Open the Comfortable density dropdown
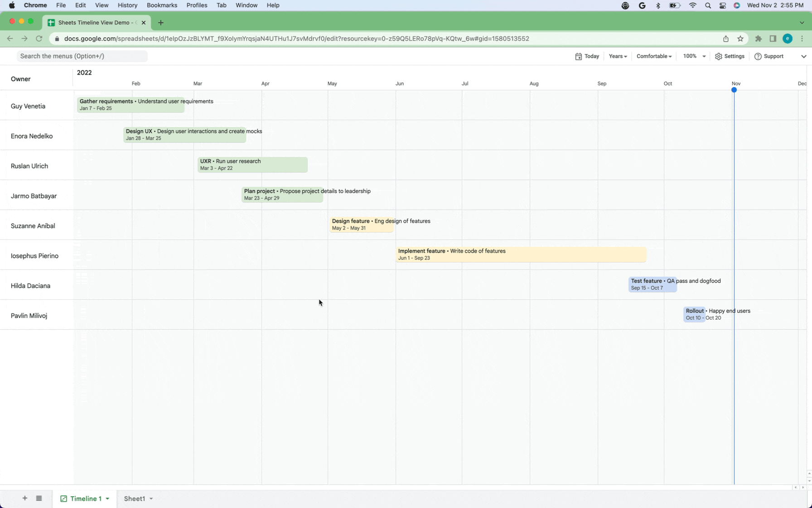This screenshot has height=508, width=812. [653, 56]
